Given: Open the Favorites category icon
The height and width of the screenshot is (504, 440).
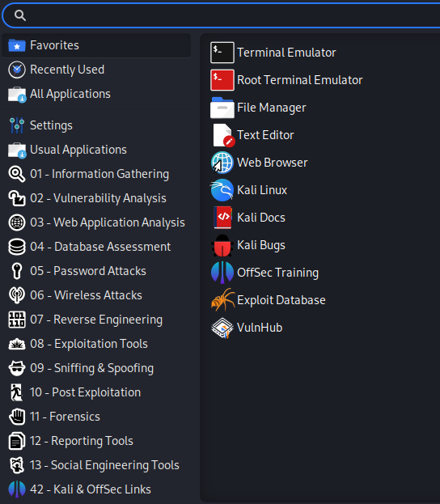Looking at the screenshot, I should point(17,45).
